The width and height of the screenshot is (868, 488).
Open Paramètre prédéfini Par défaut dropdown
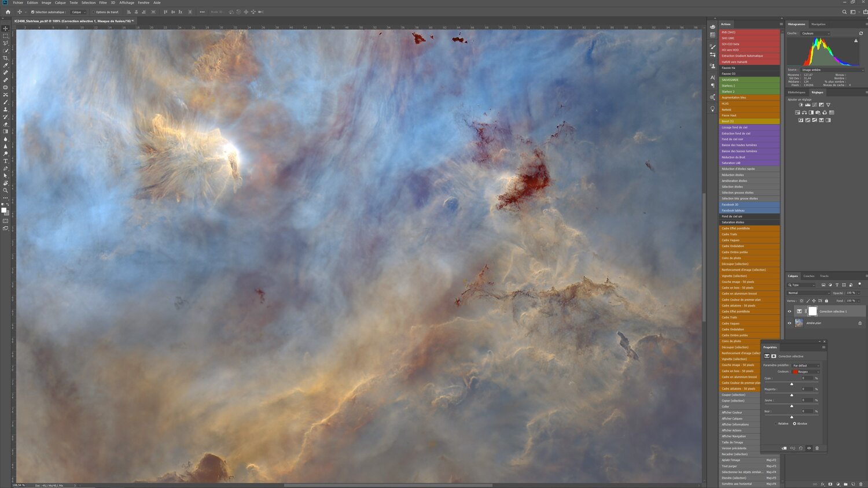[806, 365]
